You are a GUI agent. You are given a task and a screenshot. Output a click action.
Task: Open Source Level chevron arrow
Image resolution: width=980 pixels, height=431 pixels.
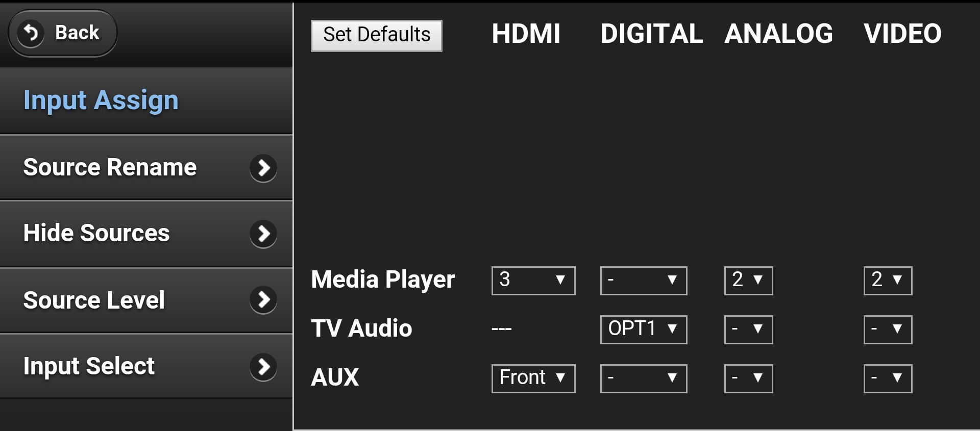click(x=263, y=300)
